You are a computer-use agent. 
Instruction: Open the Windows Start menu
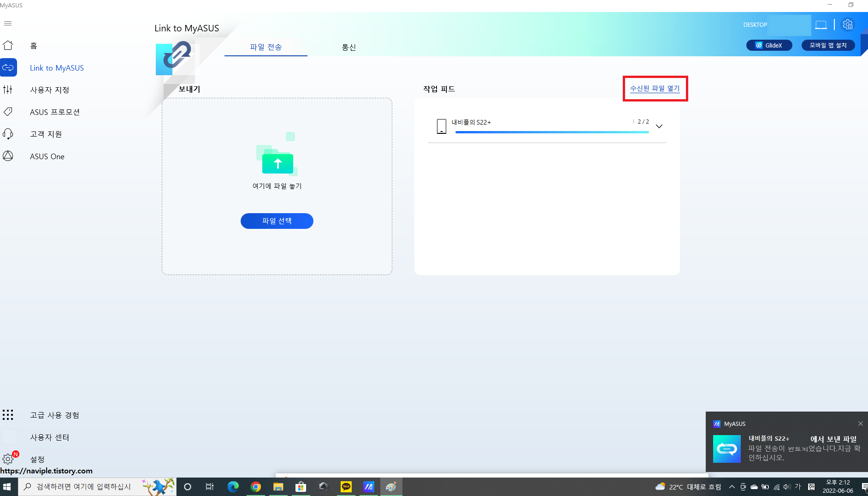coord(7,487)
